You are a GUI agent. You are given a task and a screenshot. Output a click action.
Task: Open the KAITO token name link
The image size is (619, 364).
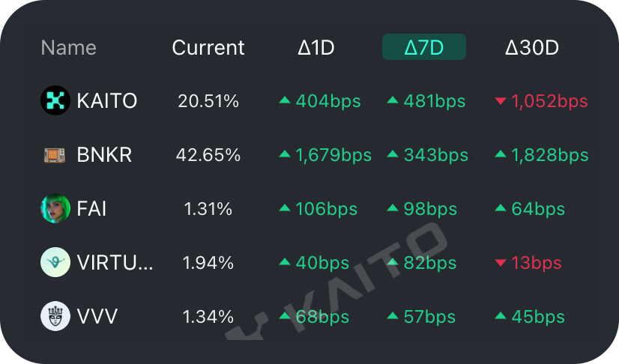(x=107, y=101)
